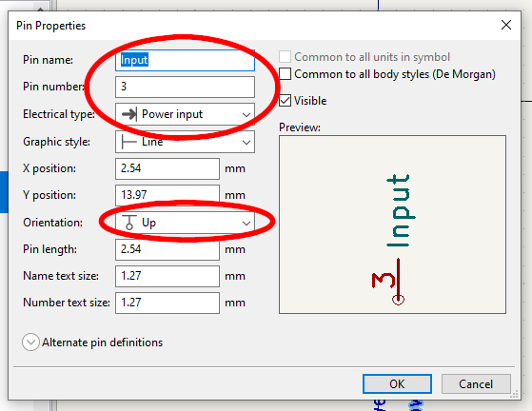Open the Graphic style dropdown
Screen dimensions: 532x411
[185, 142]
